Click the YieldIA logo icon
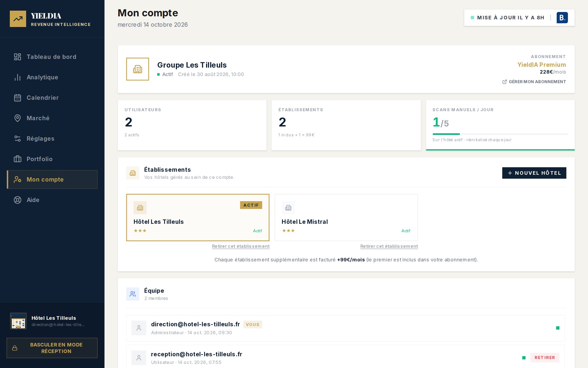588x368 pixels. point(18,19)
